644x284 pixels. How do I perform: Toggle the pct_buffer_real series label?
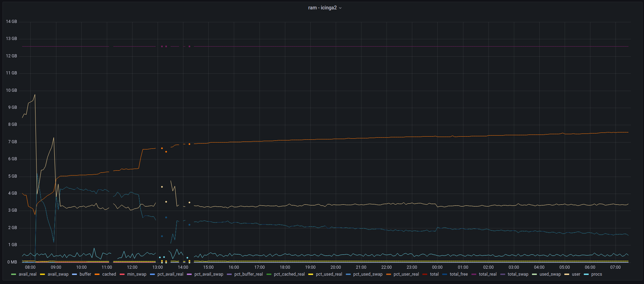(249, 274)
